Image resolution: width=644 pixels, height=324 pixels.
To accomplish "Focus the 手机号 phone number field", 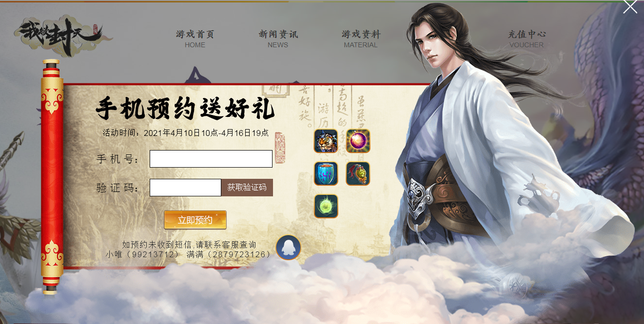I will click(x=211, y=159).
